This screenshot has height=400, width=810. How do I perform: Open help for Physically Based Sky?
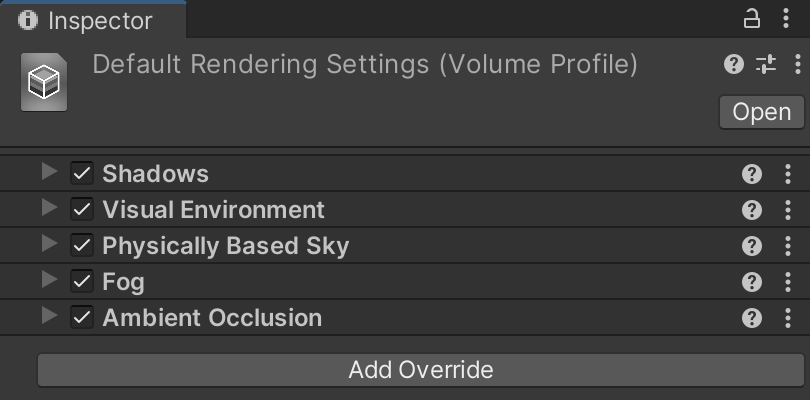coord(752,246)
